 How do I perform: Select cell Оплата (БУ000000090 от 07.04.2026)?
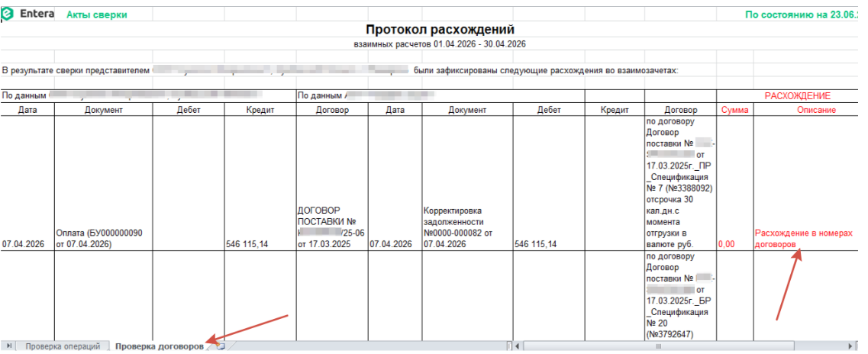[x=104, y=182]
